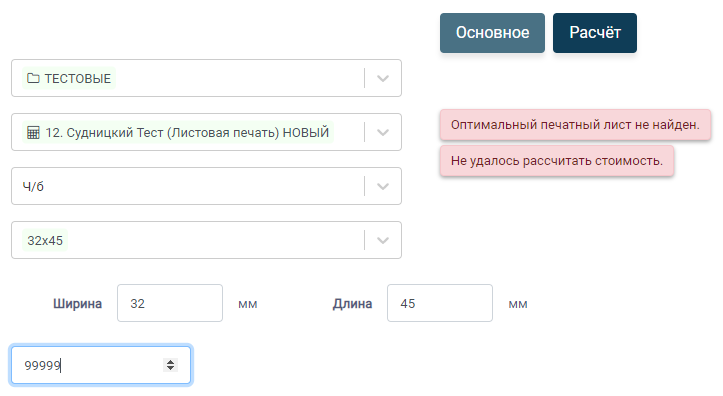Select the ТЕСТОВЫЕ folder tag
The width and height of the screenshot is (723, 396).
pyautogui.click(x=69, y=78)
